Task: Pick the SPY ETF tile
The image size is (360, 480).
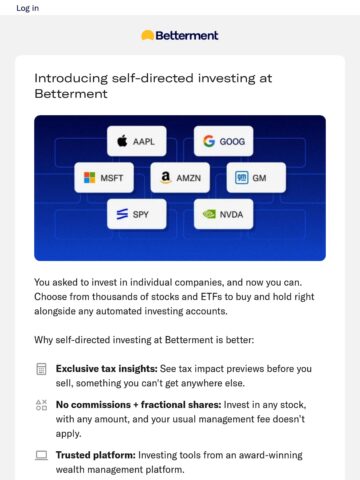Action: tap(137, 214)
